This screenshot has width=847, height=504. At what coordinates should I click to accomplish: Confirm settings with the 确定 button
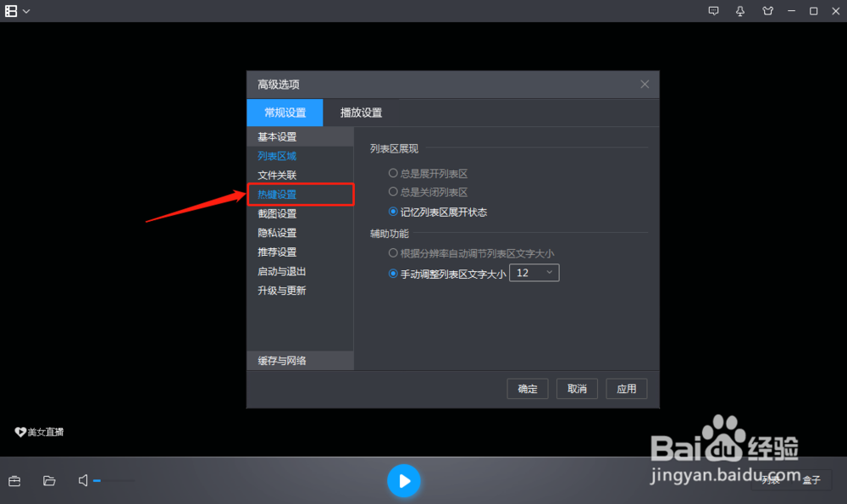(x=527, y=388)
